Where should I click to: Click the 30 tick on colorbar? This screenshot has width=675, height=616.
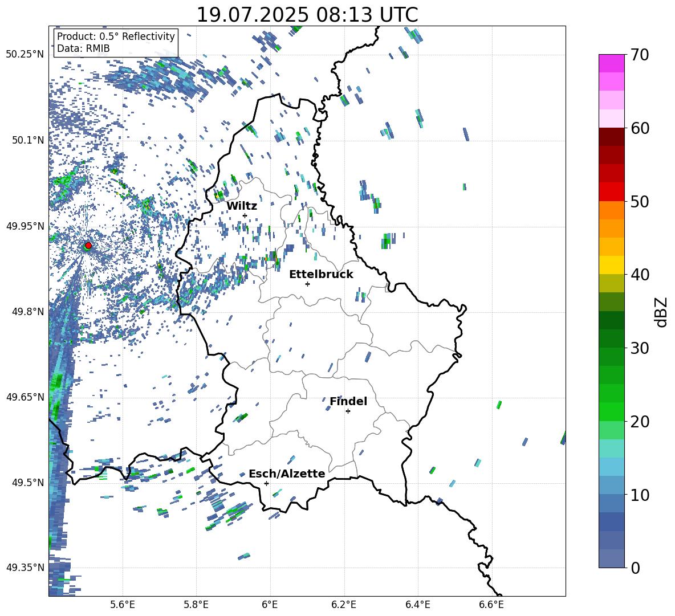tap(640, 348)
